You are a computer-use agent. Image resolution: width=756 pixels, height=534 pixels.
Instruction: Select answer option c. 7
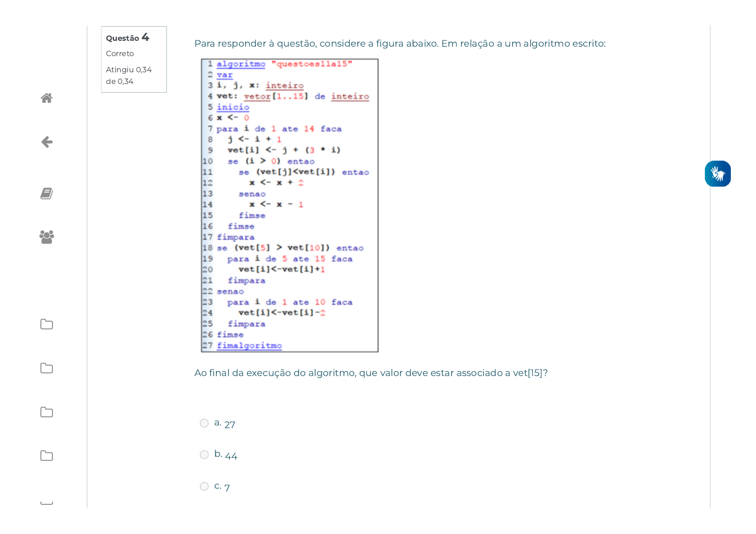204,486
